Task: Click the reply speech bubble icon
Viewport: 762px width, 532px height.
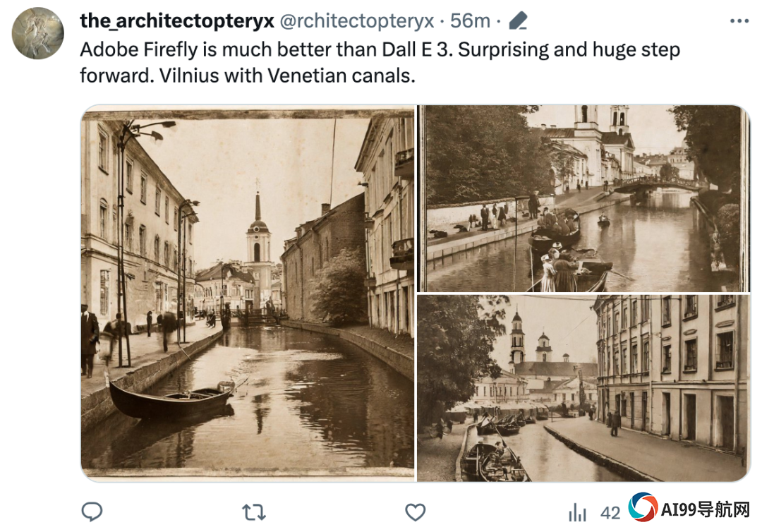Action: [91, 512]
